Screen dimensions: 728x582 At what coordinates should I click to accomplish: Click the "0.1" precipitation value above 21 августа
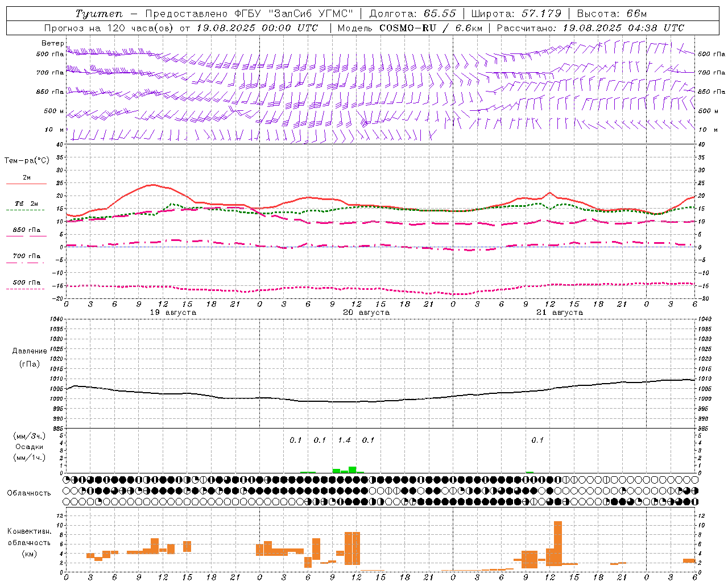pyautogui.click(x=537, y=440)
